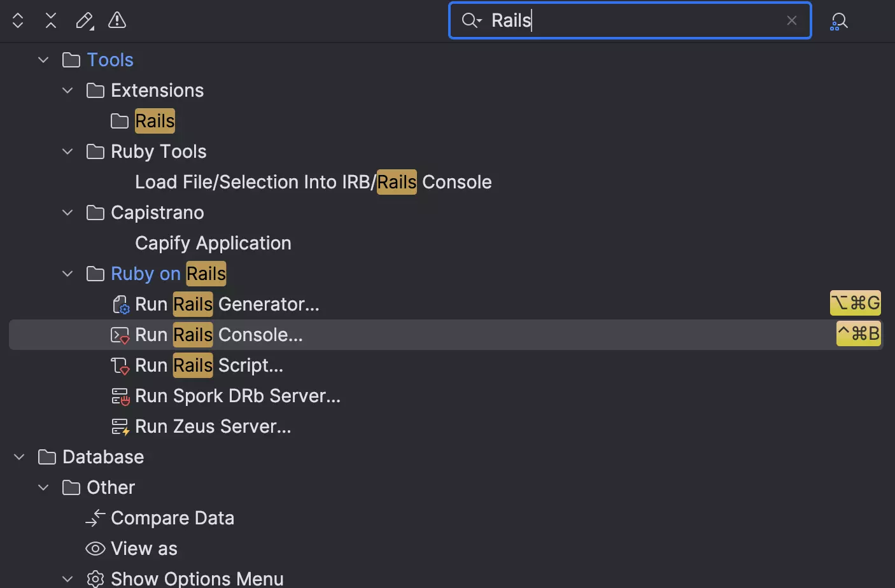Select Run Rails Console action
This screenshot has height=588, width=895.
(x=218, y=335)
